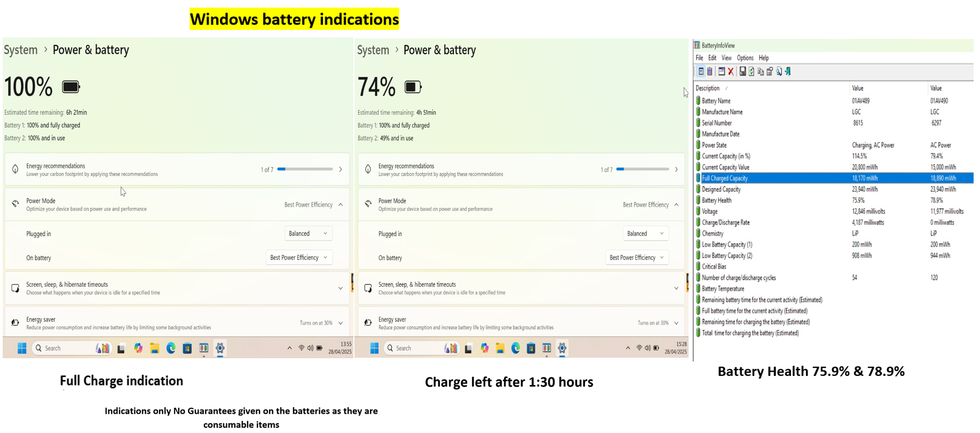Click the Windows Start button in 15:28 taskbar

[374, 348]
